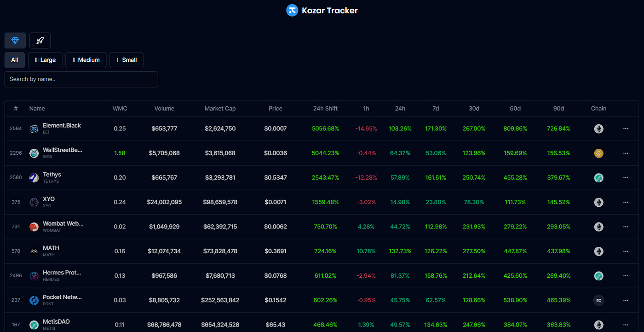The width and height of the screenshot is (644, 332).
Task: Sort by the 90d column header
Action: (x=558, y=109)
